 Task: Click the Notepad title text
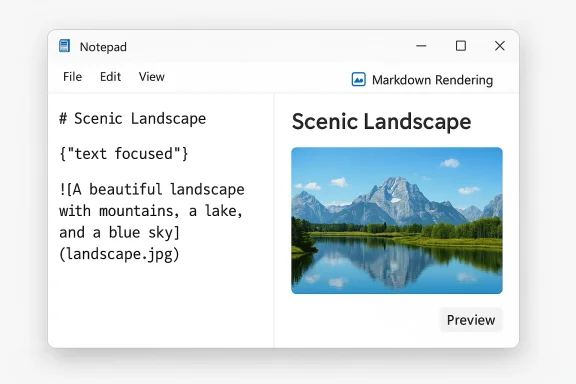click(x=103, y=47)
